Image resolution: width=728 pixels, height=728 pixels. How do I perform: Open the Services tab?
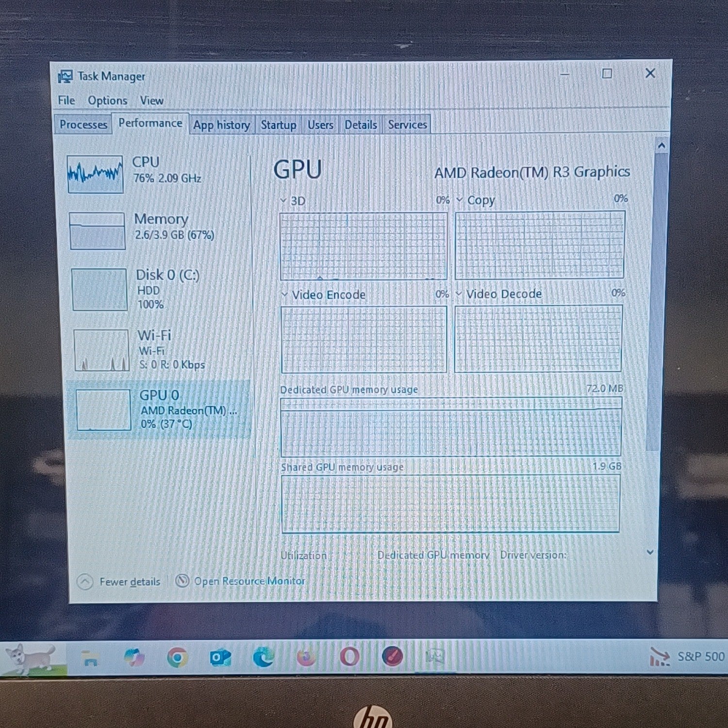pos(407,124)
